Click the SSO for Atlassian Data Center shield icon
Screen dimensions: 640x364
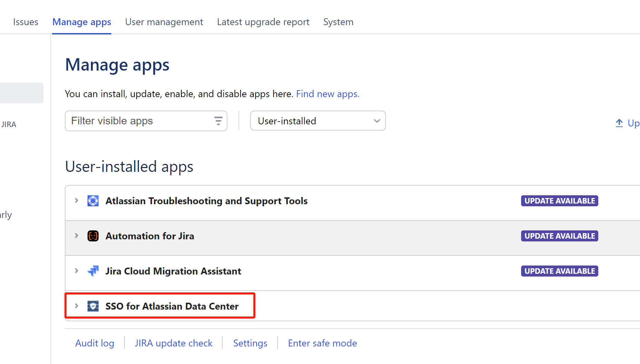[93, 306]
